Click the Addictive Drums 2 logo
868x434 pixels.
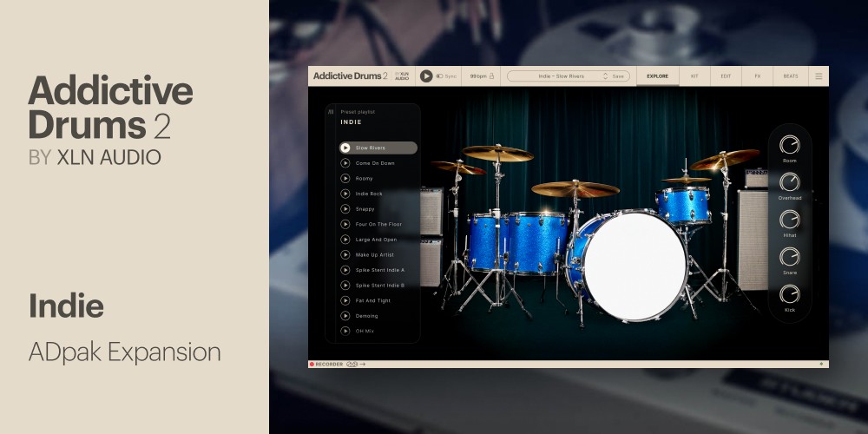tap(351, 76)
